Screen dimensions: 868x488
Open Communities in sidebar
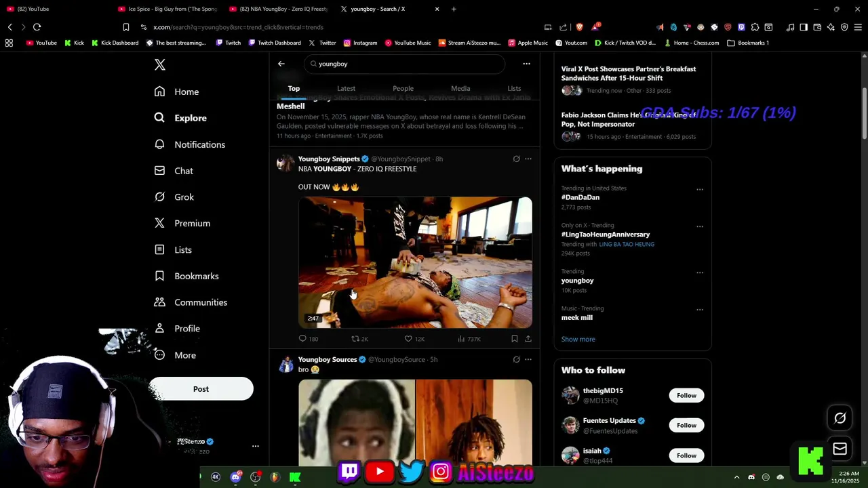191,302
